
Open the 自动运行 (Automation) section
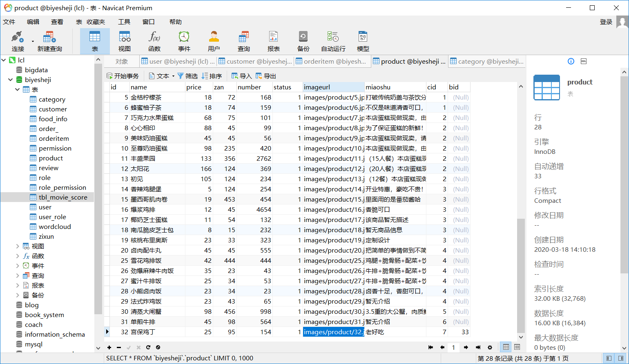click(334, 41)
